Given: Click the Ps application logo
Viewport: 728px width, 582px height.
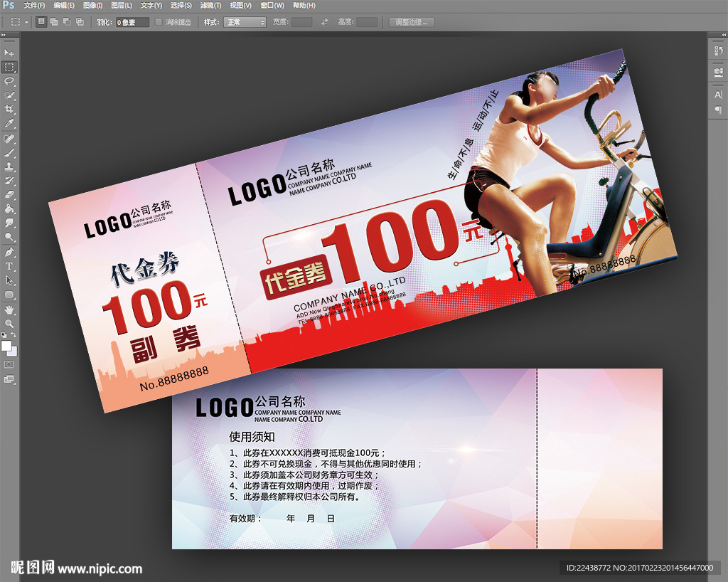Looking at the screenshot, I should 8,5.
